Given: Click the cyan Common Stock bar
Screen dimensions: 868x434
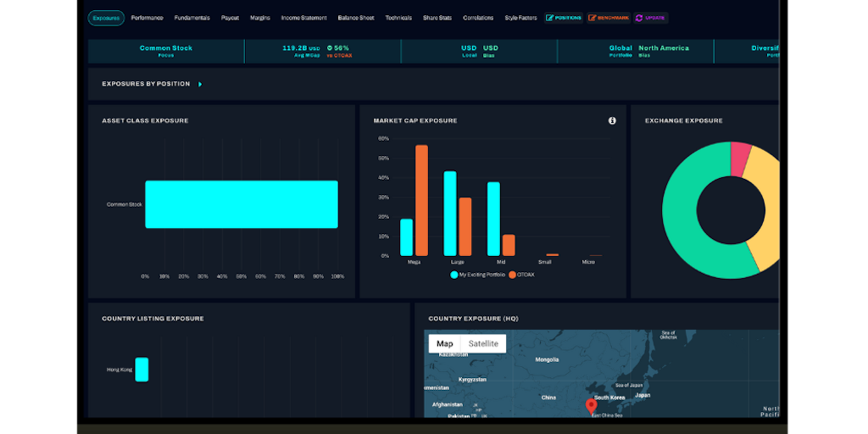Looking at the screenshot, I should pyautogui.click(x=242, y=204).
